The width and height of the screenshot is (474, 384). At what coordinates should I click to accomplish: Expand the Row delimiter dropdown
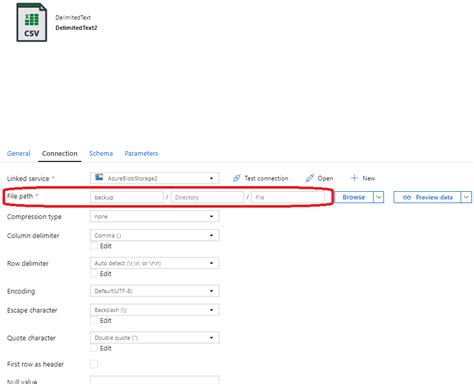pyautogui.click(x=155, y=263)
